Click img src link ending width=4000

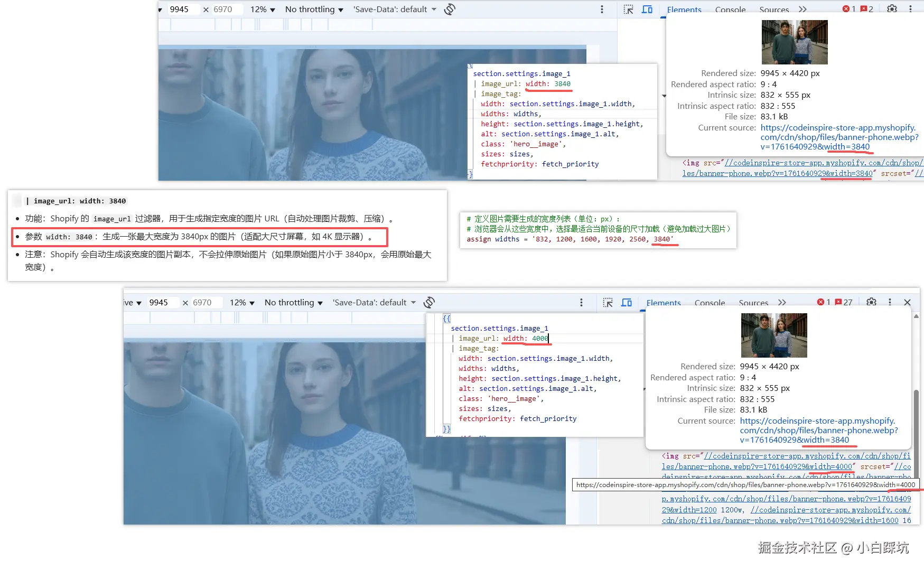point(786,461)
